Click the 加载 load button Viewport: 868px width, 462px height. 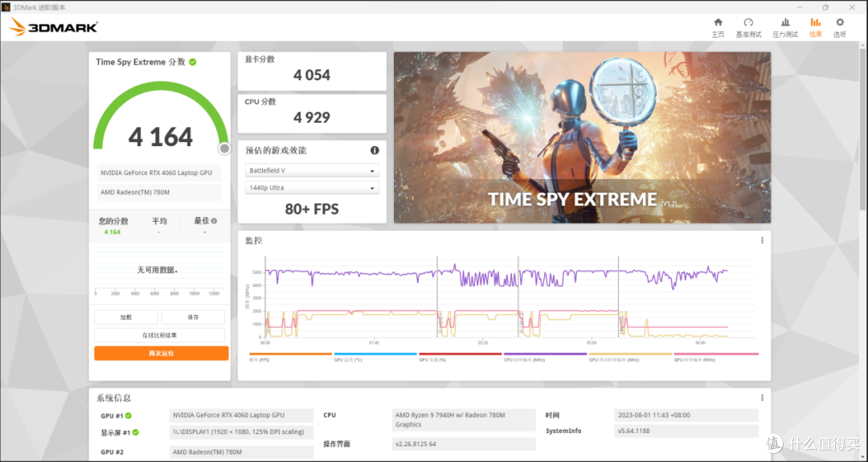[x=125, y=317]
